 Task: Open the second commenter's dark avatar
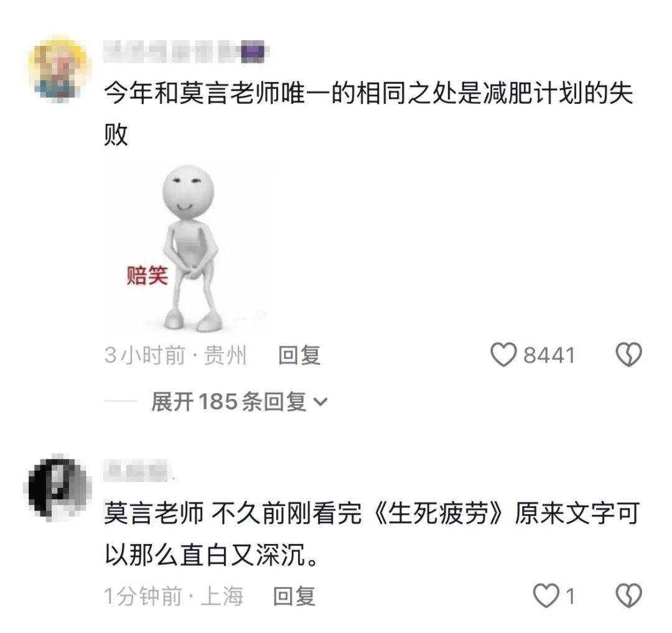pyautogui.click(x=57, y=487)
